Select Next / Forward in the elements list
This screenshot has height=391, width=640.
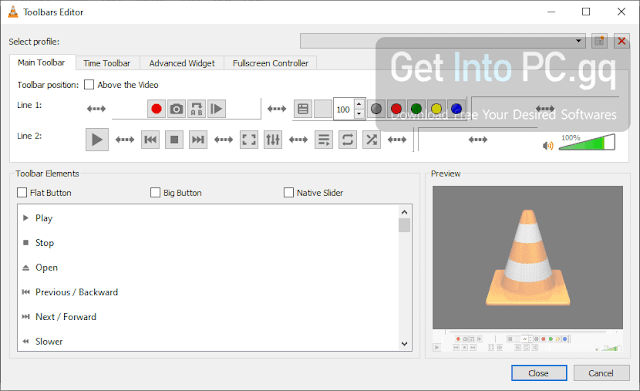coord(208,317)
